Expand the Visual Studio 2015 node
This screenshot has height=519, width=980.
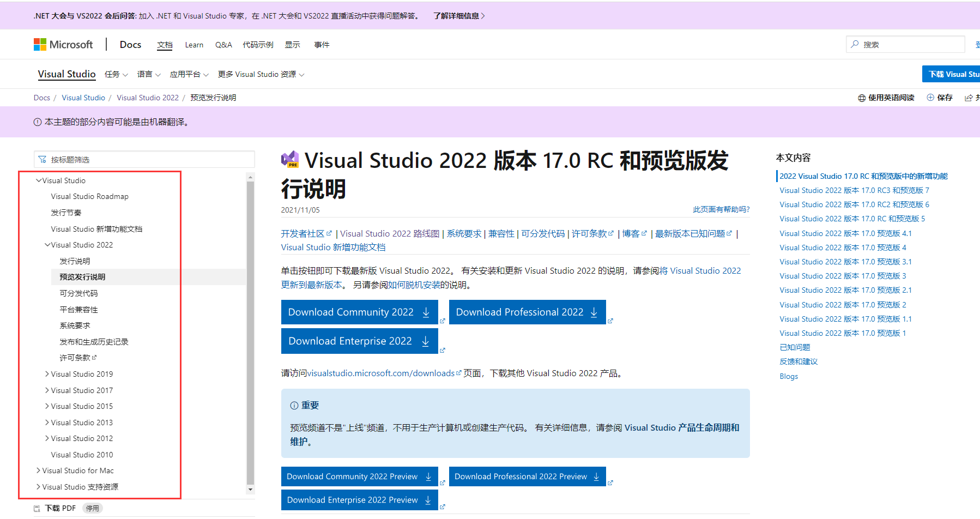pos(47,406)
